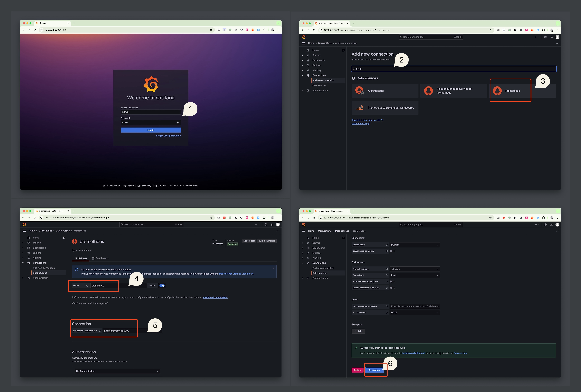
Task: Open browser kebab menu in login window
Action: pyautogui.click(x=278, y=30)
